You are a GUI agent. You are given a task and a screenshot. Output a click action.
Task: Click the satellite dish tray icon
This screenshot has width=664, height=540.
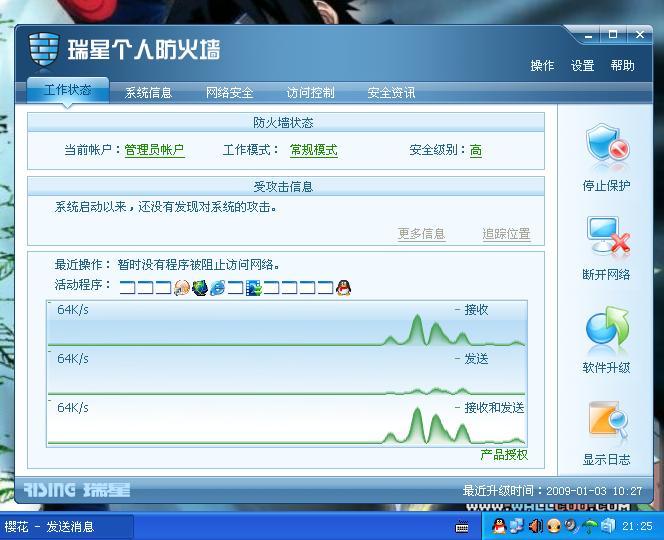(572, 526)
